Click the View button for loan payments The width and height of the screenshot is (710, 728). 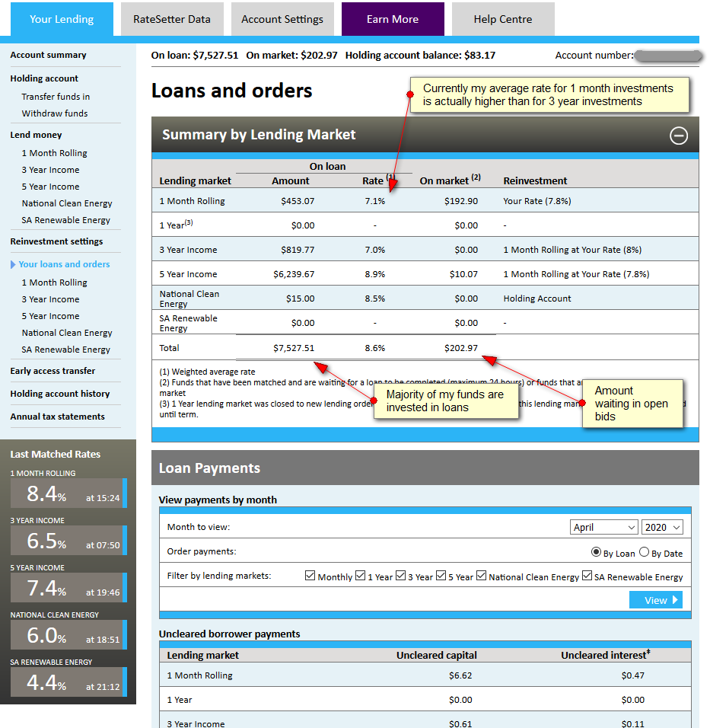656,600
